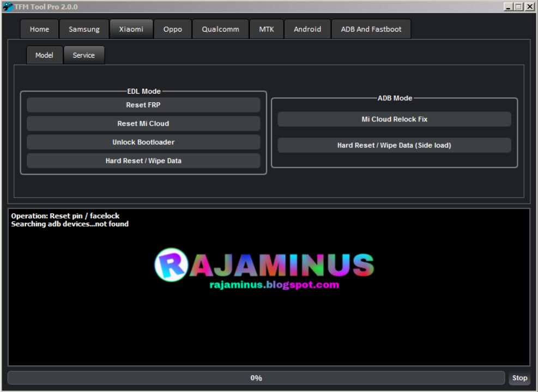Click the 0% progress bar
Viewport: 538px width, 392px height.
pos(256,378)
